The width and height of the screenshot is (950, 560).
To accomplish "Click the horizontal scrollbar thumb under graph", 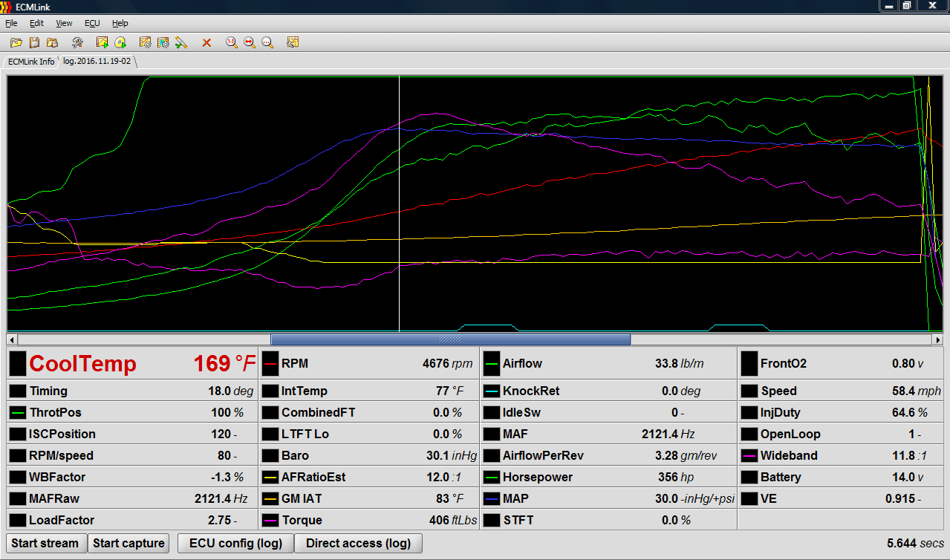I will (451, 339).
